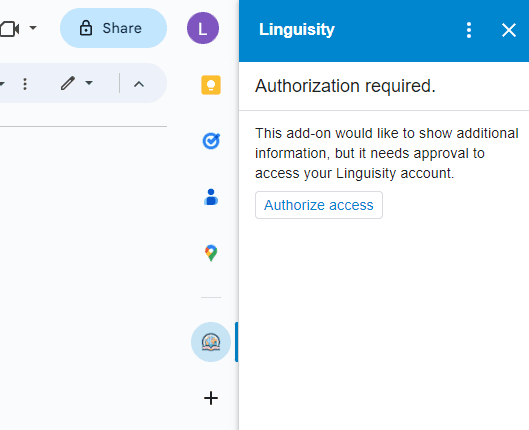
Task: Expand the dropdown arrow beside camera icon
Action: [x=33, y=27]
